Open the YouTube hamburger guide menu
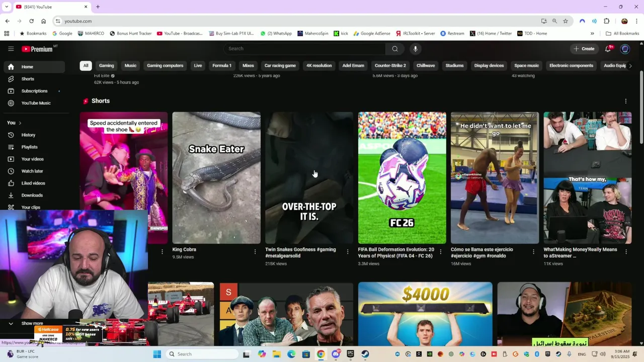644x362 pixels. tap(11, 49)
